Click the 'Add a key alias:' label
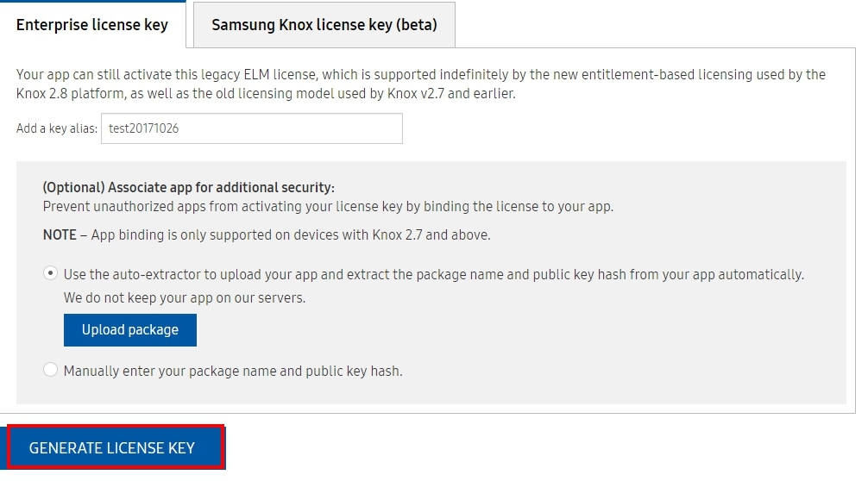Screen dimensions: 868x481 [56, 128]
